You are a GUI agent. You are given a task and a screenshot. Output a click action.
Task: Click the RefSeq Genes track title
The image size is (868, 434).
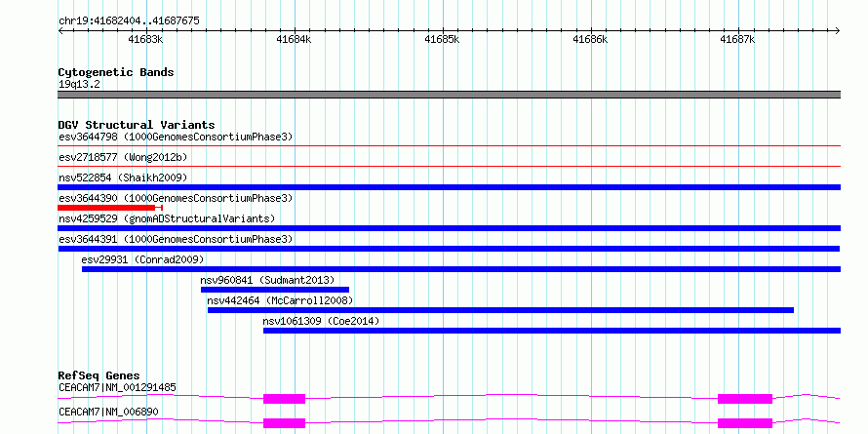[99, 375]
